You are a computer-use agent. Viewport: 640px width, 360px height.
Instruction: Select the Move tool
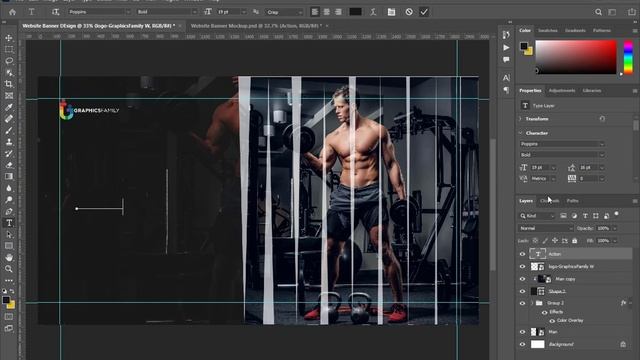[9, 38]
